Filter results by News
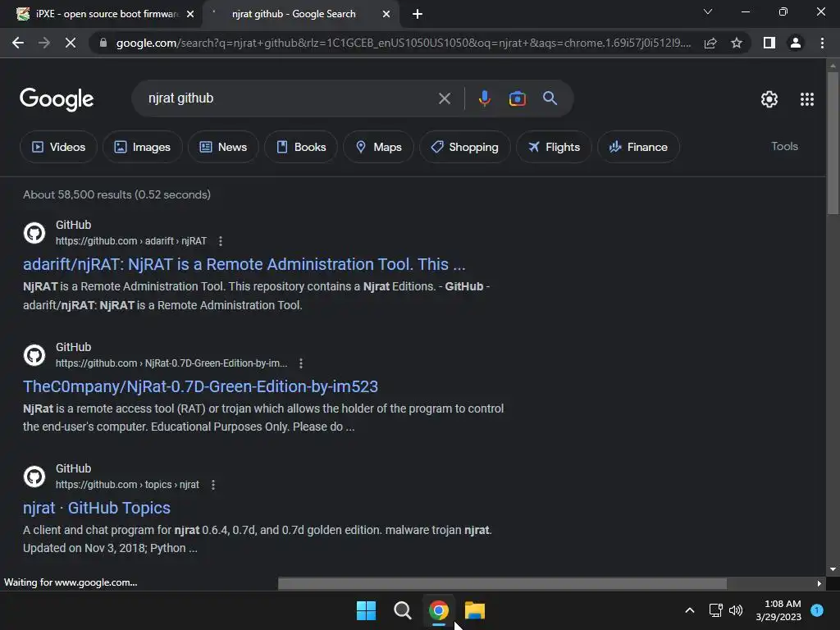 point(223,147)
